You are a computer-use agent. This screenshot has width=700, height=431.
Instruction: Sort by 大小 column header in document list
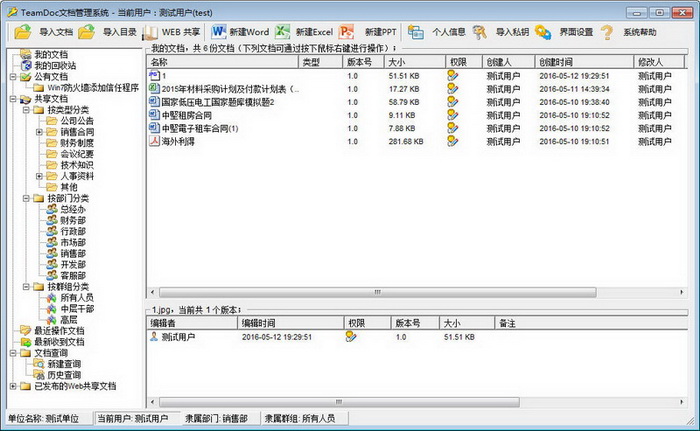pos(415,62)
